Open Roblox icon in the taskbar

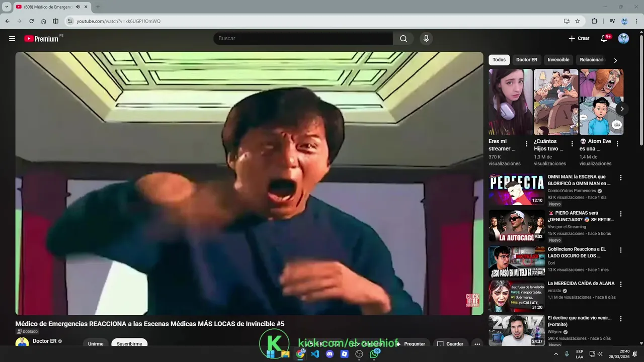tap(345, 354)
